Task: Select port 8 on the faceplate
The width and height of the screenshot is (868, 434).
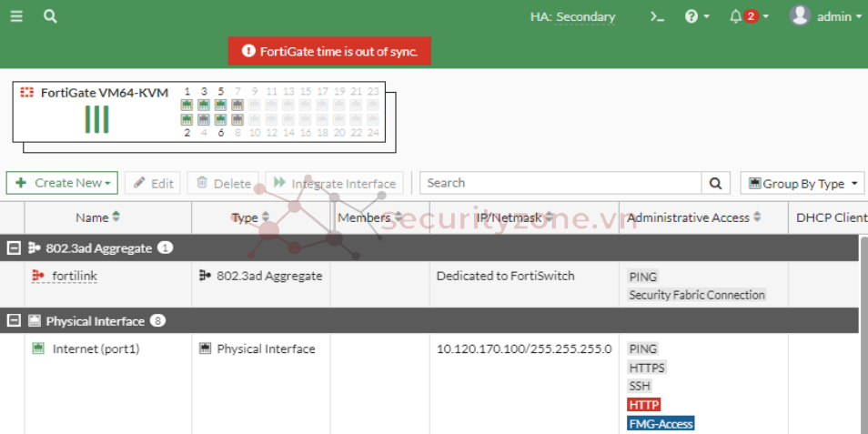Action: coord(237,119)
